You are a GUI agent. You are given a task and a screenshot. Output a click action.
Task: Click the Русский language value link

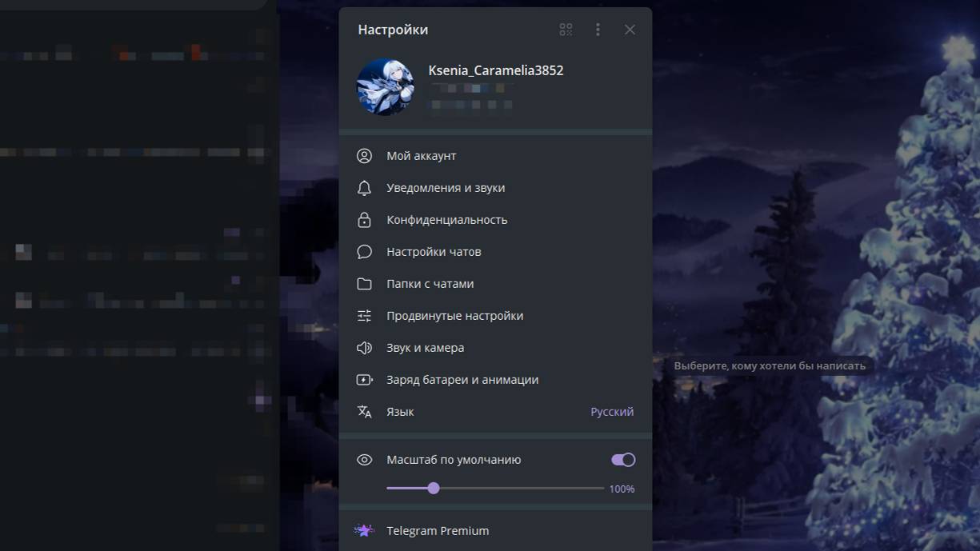pyautogui.click(x=612, y=412)
